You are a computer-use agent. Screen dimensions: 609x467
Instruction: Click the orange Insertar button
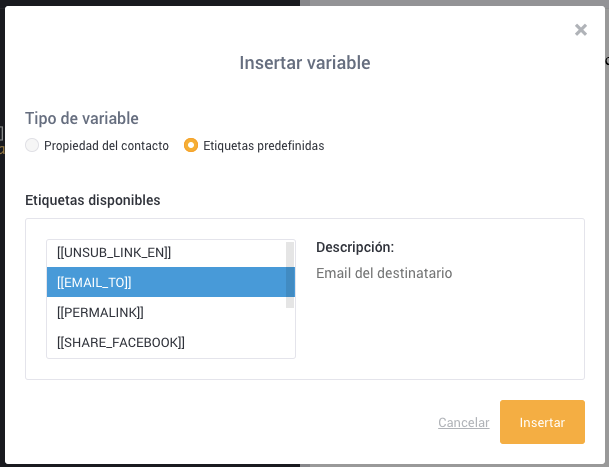pos(542,422)
